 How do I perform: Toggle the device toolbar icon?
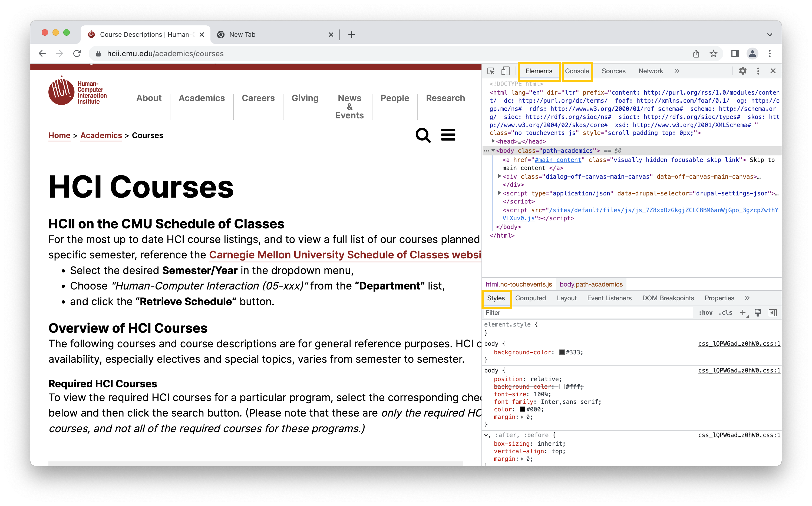tap(505, 71)
